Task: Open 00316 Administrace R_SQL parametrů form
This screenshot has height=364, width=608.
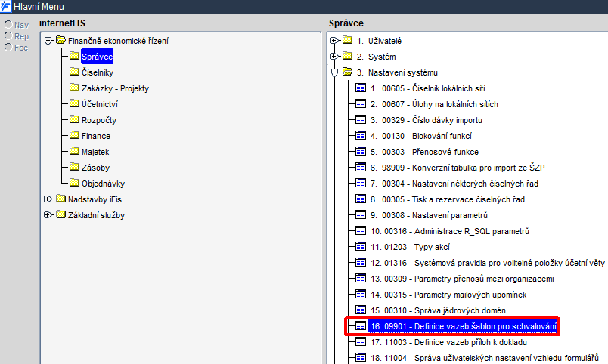Action: coord(450,231)
